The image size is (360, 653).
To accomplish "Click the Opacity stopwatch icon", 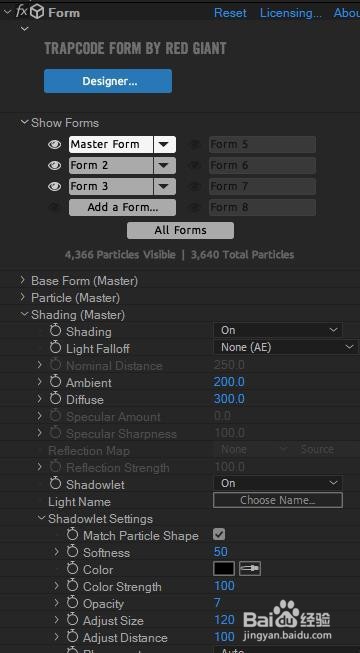I will (x=72, y=603).
